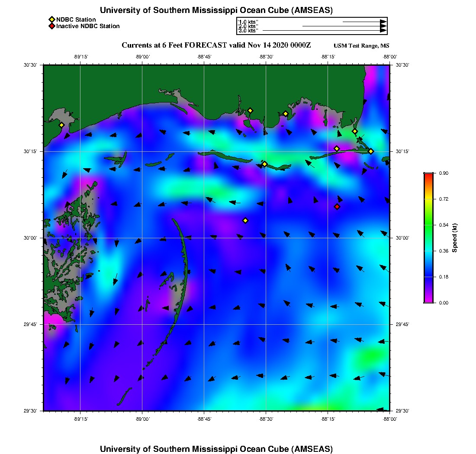Click the 1.0 kts arrowhead in scale legend

[383, 22]
